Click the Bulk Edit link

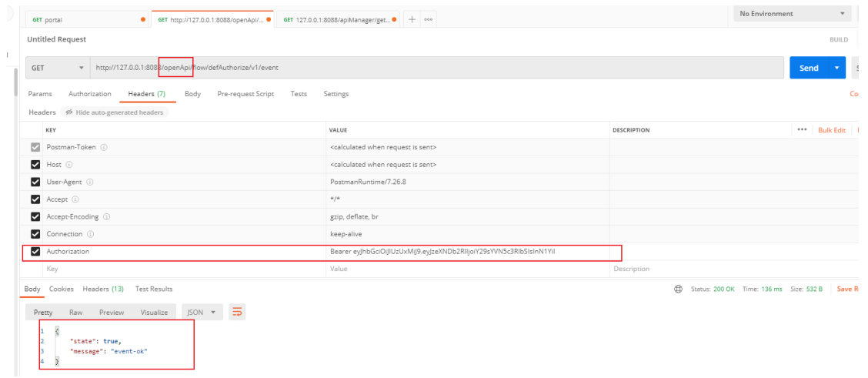832,130
